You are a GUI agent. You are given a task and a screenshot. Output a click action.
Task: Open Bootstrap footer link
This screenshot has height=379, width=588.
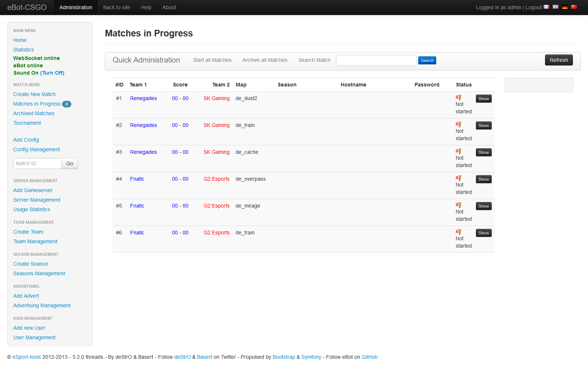point(284,357)
